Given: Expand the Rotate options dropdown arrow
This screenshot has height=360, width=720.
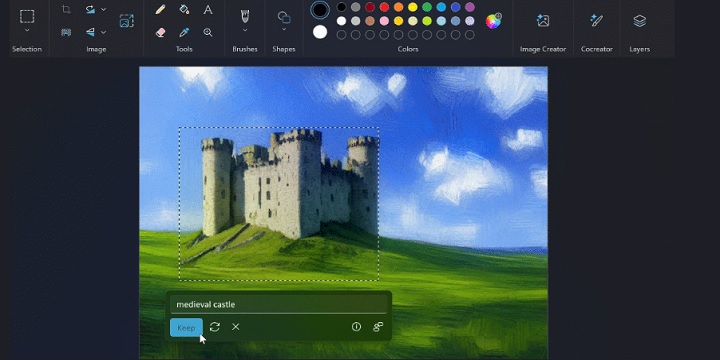Looking at the screenshot, I should point(103,9).
